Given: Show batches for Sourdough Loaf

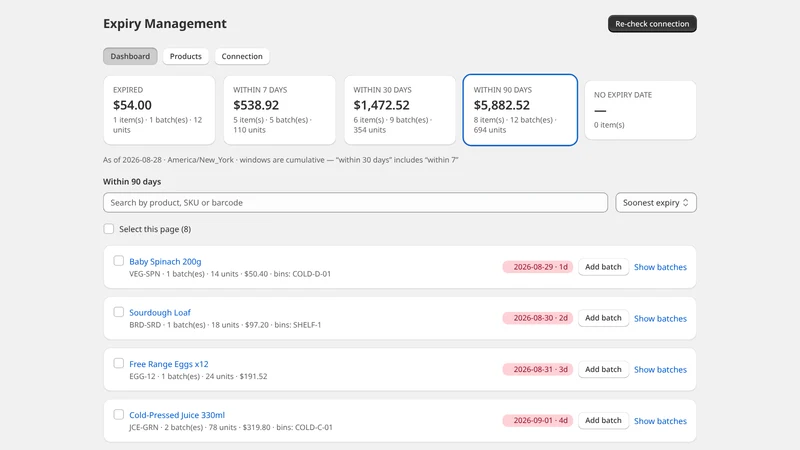Looking at the screenshot, I should coord(660,318).
